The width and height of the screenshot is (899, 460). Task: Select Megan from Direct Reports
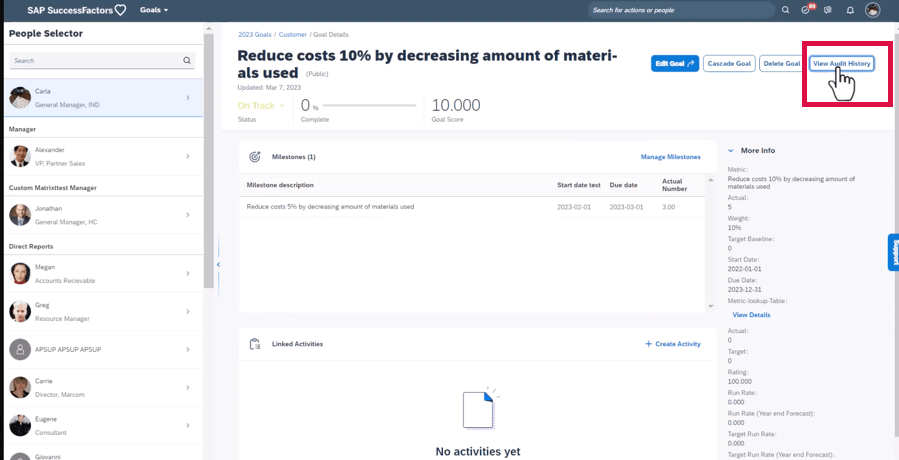101,272
